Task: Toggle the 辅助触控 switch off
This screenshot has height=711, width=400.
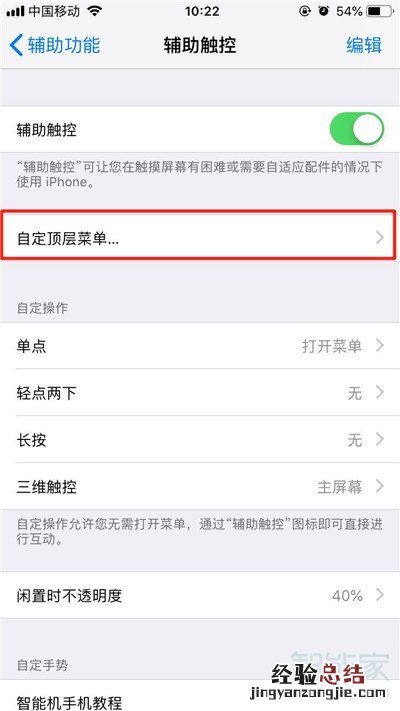Action: (x=356, y=129)
